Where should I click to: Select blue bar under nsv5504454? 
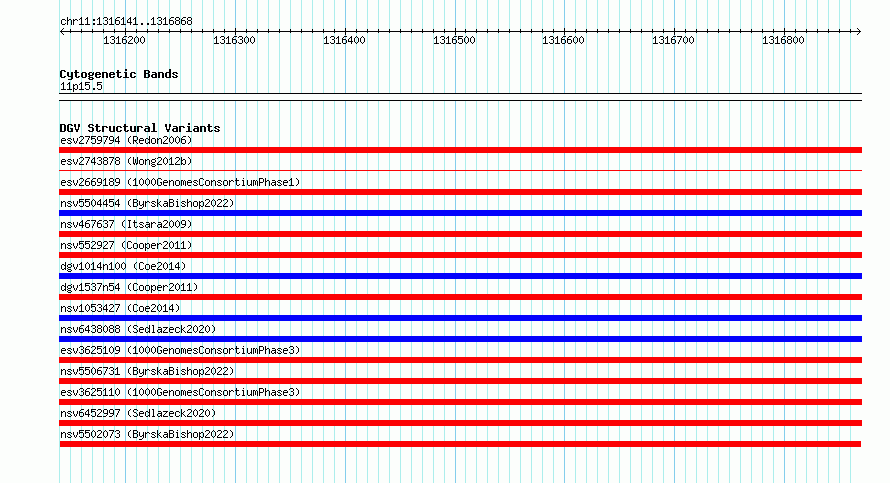460,213
